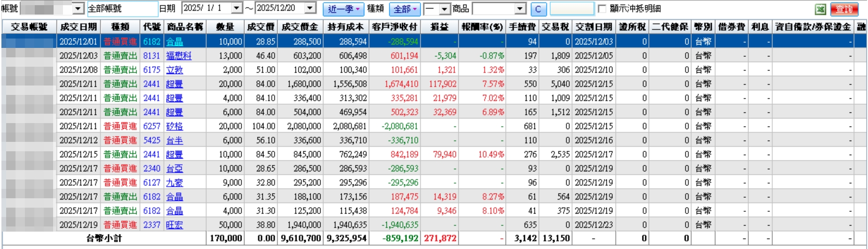Sort by the 損益 column header

tap(439, 27)
